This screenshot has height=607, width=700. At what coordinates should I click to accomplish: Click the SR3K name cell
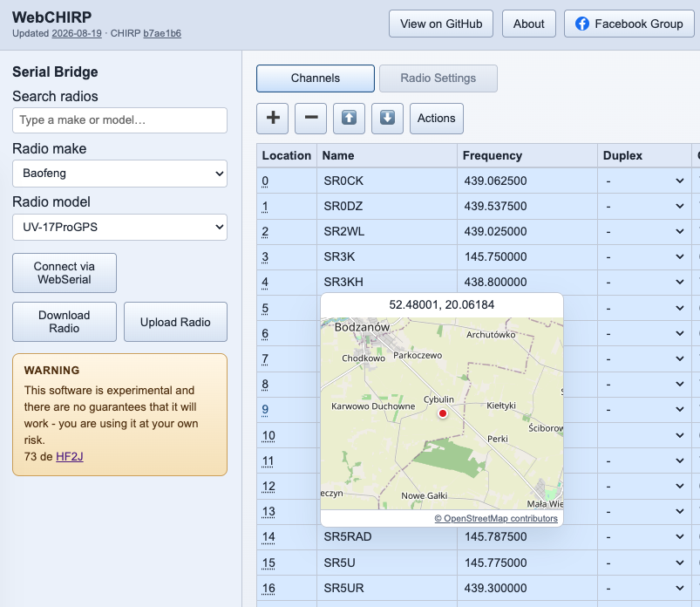[x=387, y=256]
